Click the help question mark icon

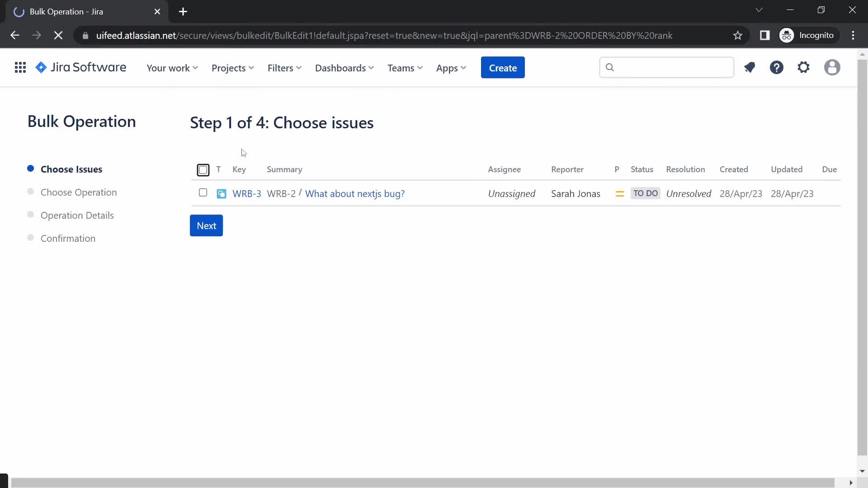[x=776, y=67]
